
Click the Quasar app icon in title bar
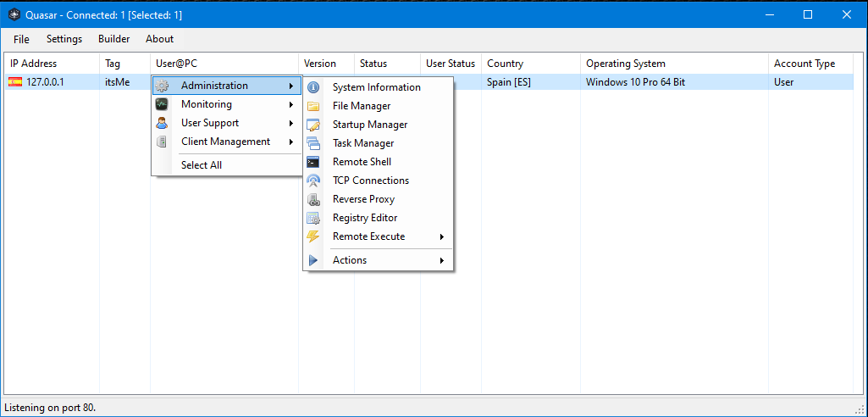14,15
